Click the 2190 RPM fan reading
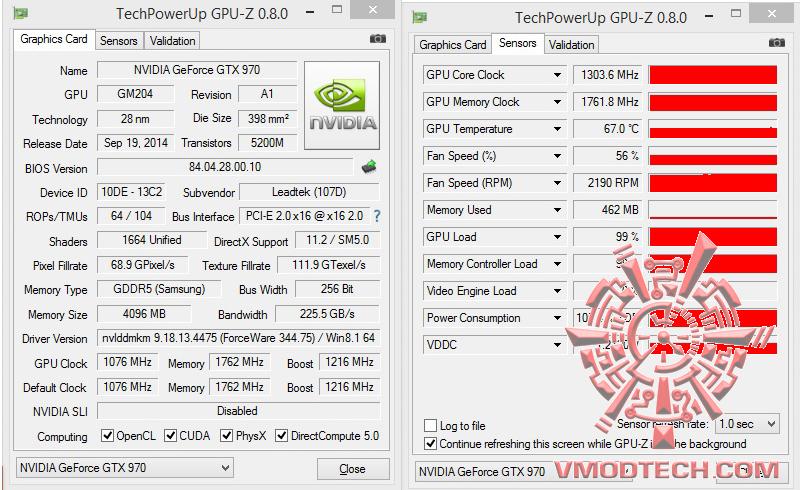The image size is (800, 490). 607,183
